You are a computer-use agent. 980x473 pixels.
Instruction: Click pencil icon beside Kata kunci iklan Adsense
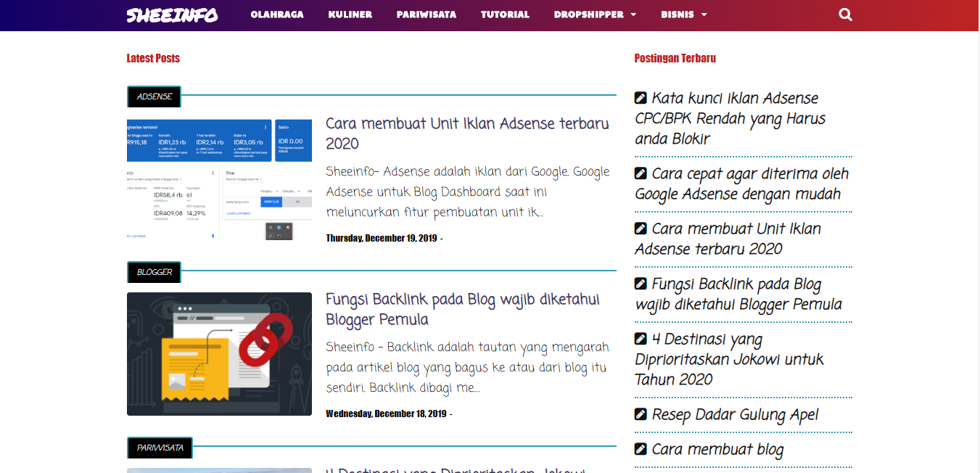click(x=641, y=98)
